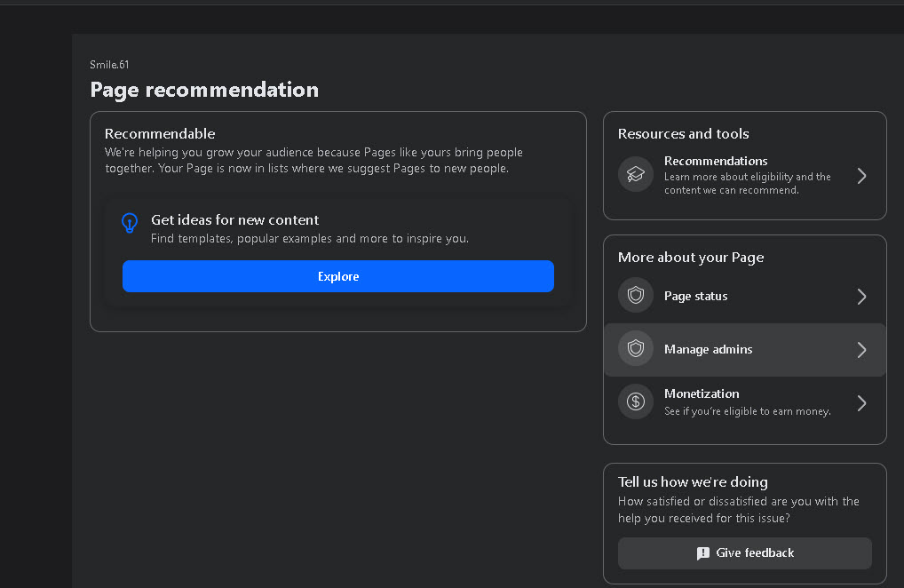
Task: Select the Page status entry
Action: [x=744, y=297]
